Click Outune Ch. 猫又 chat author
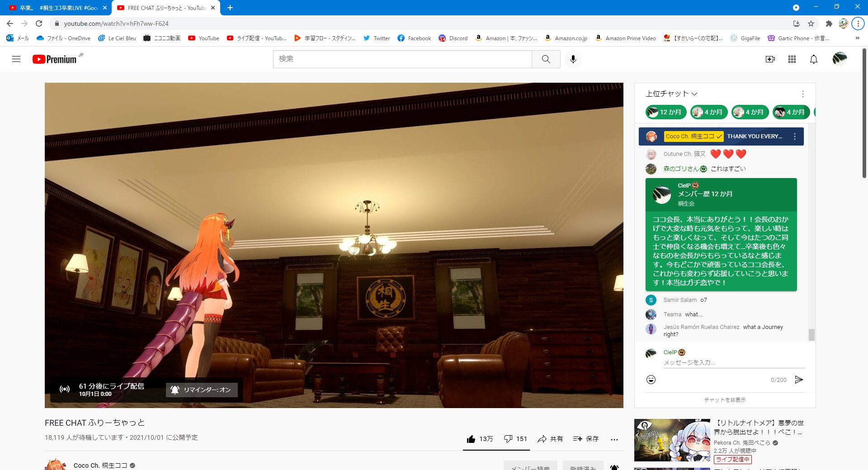This screenshot has height=470, width=868. pyautogui.click(x=684, y=154)
